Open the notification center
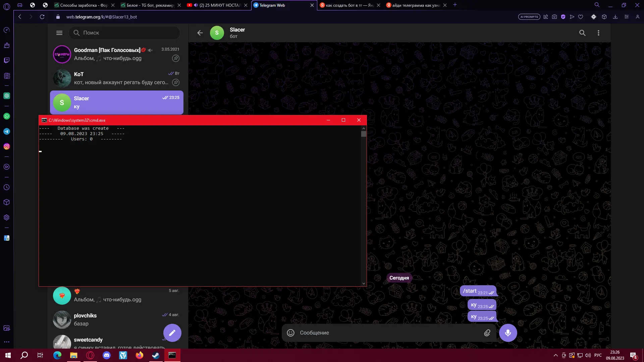This screenshot has width=644, height=362. pos(633,355)
